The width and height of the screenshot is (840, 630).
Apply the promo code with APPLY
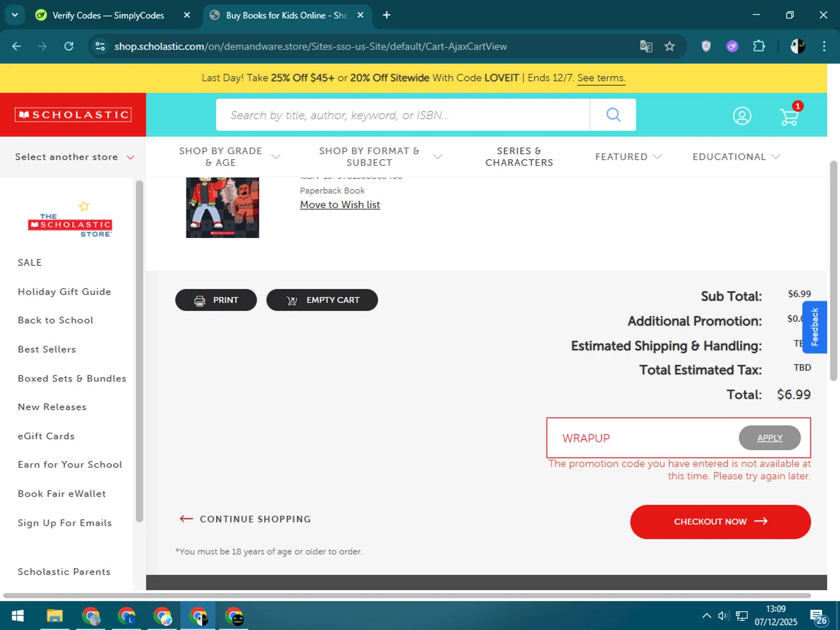click(770, 438)
